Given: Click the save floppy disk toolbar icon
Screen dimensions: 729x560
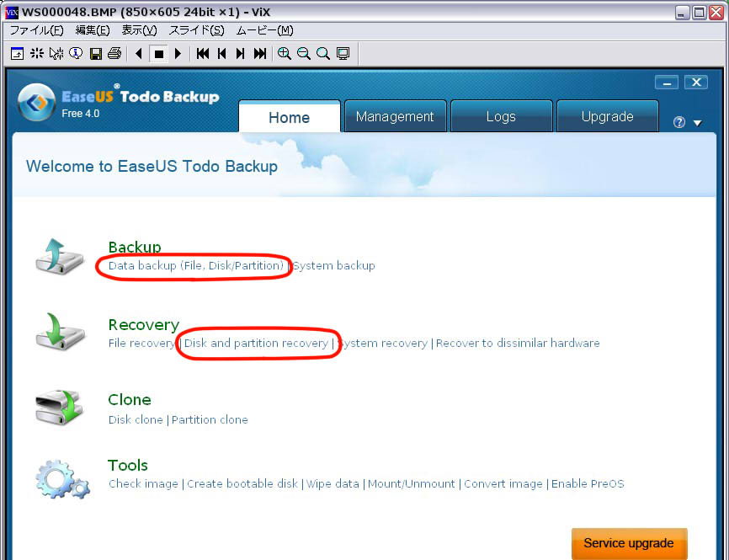Looking at the screenshot, I should click(x=95, y=54).
